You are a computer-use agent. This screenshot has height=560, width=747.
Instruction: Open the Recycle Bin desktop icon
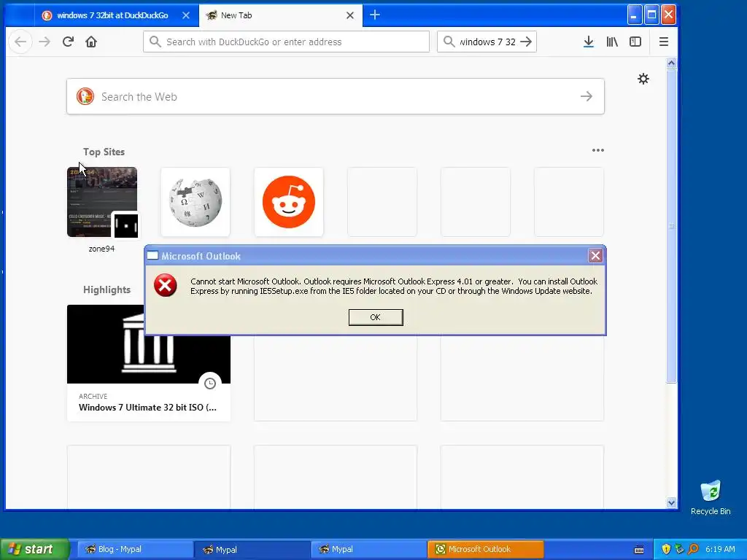point(711,497)
